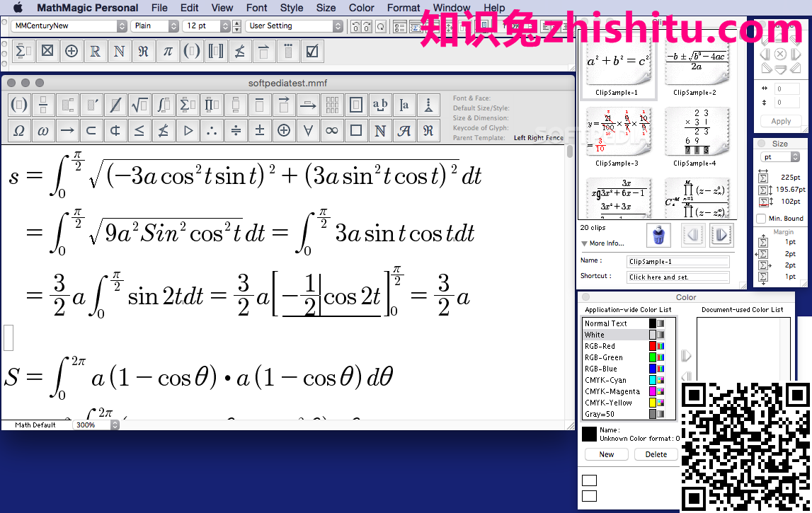The width and height of the screenshot is (812, 513).
Task: Open the infinity symbols palette
Action: (332, 130)
